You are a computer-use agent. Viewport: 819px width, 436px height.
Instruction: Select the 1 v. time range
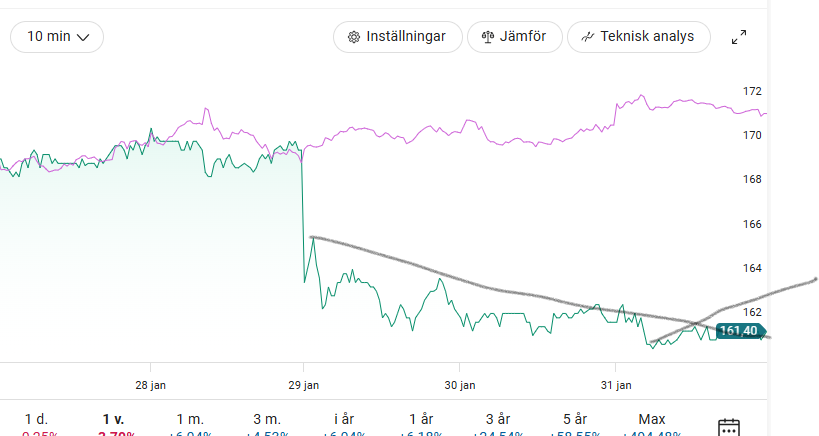pyautogui.click(x=112, y=420)
